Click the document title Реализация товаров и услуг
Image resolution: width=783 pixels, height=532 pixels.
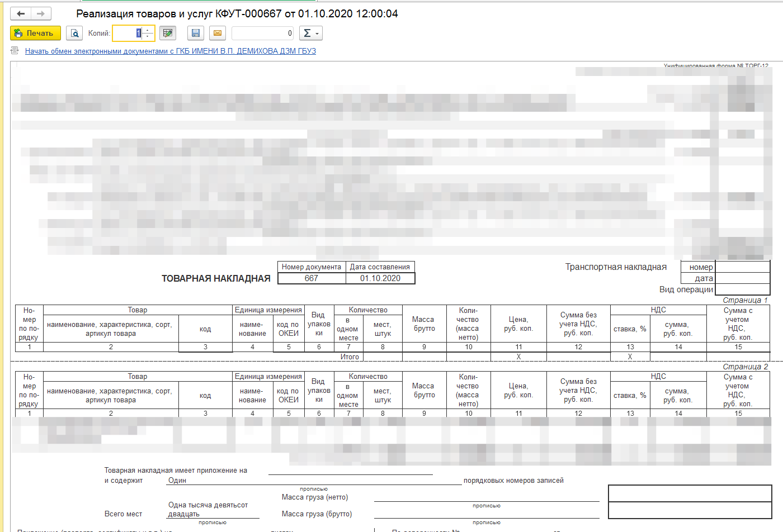point(237,13)
